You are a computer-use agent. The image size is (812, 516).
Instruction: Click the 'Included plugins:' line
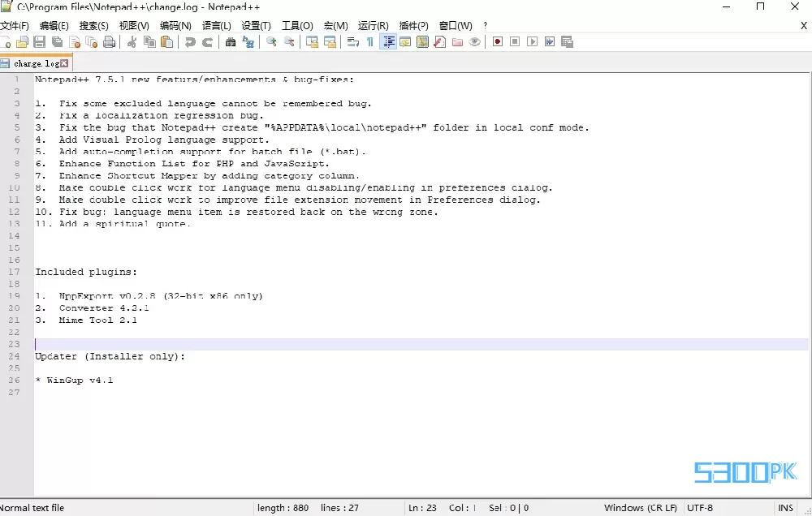(x=86, y=272)
